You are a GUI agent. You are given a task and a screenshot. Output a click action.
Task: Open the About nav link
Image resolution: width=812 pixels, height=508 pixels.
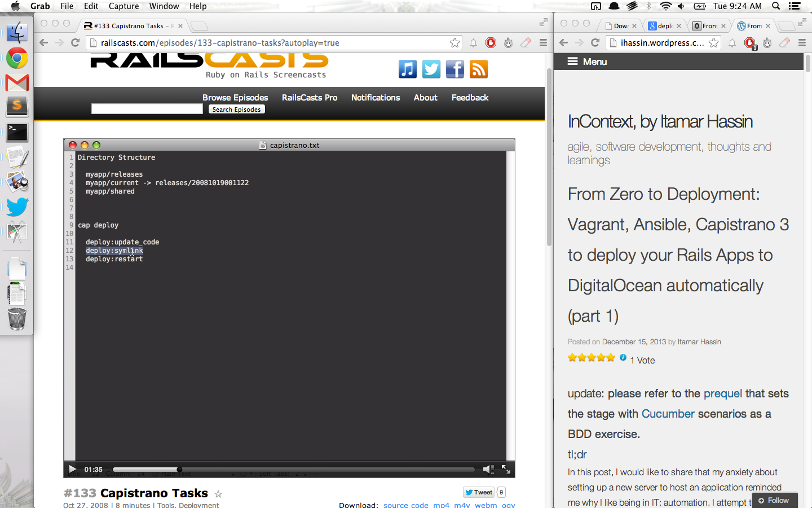click(x=426, y=98)
